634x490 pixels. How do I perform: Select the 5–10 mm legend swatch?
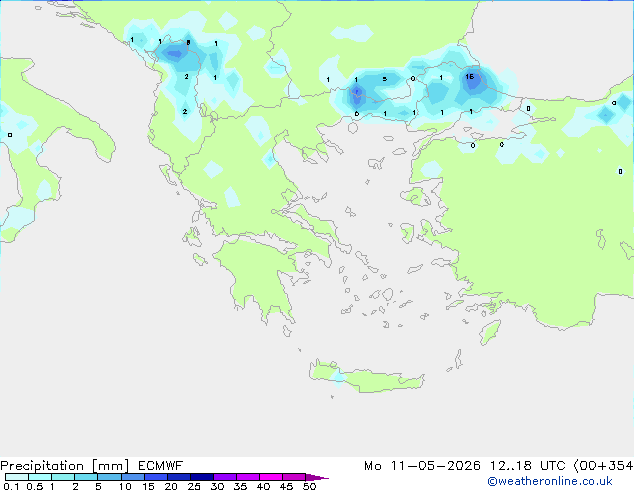click(109, 477)
